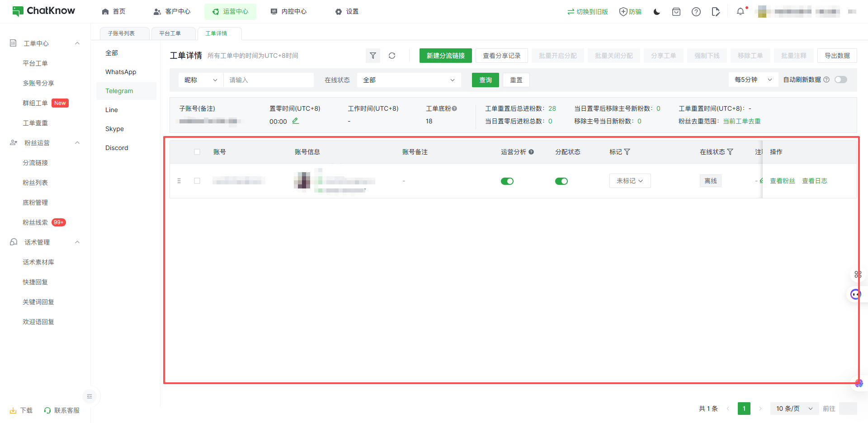Click the refresh icon next to the filter
868x423 pixels.
pyautogui.click(x=392, y=56)
